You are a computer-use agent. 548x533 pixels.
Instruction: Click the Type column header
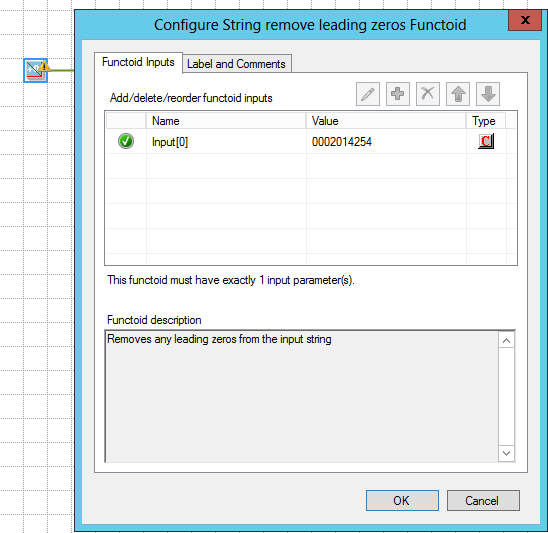[x=486, y=121]
